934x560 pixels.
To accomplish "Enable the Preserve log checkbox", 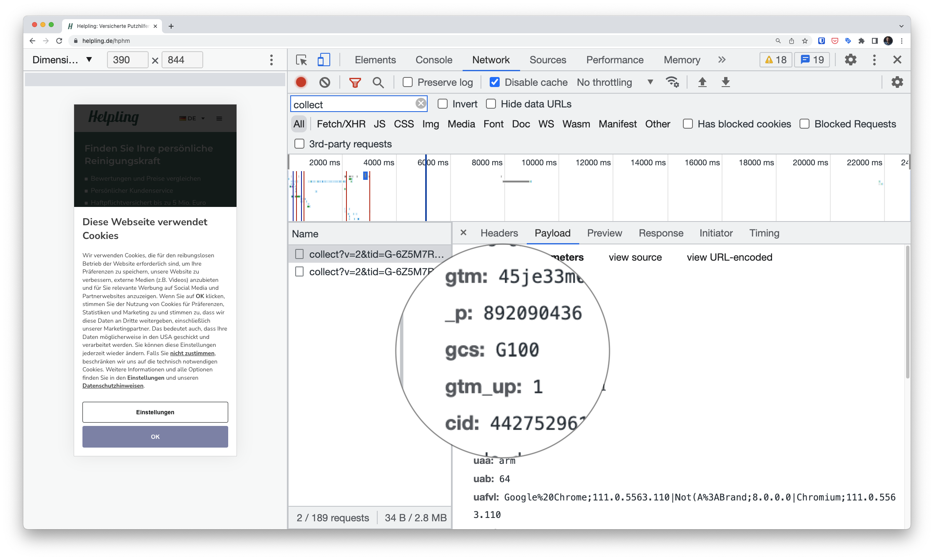I will (x=408, y=82).
